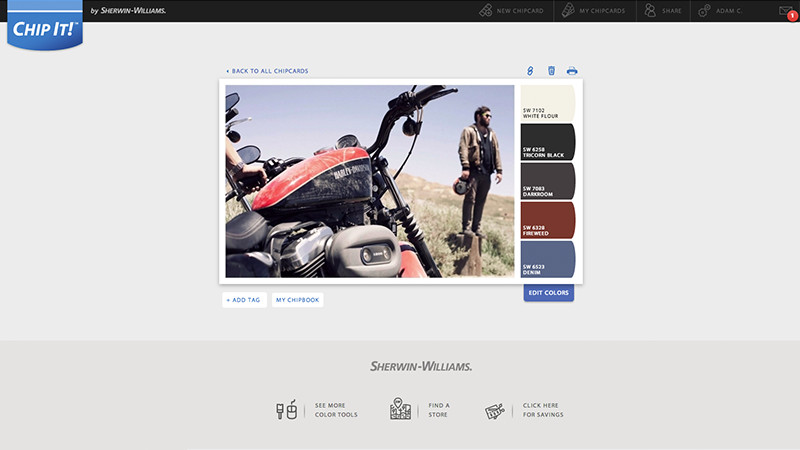This screenshot has height=450, width=800.
Task: Open Click Here for Savings link
Action: click(x=543, y=410)
